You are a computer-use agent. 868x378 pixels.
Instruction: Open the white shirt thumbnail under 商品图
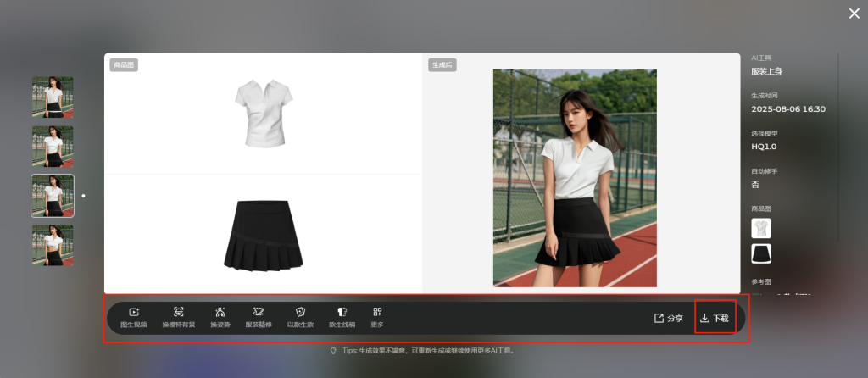click(761, 228)
